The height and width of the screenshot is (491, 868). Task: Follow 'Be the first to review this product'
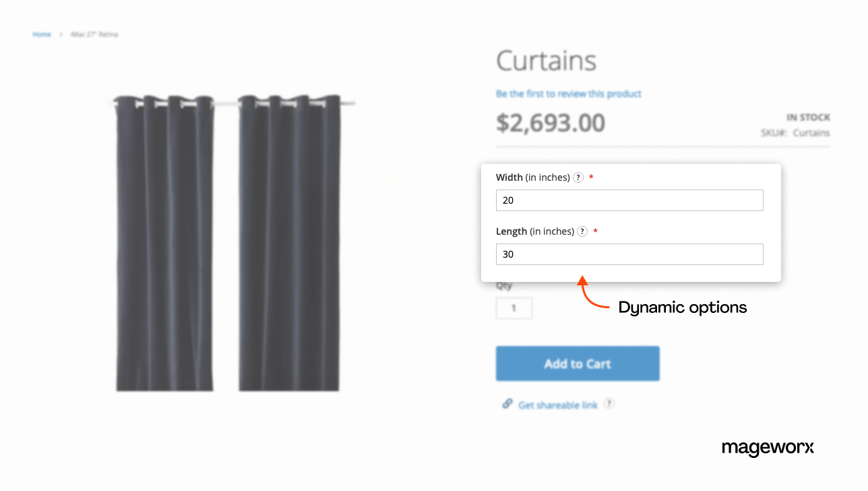click(569, 94)
